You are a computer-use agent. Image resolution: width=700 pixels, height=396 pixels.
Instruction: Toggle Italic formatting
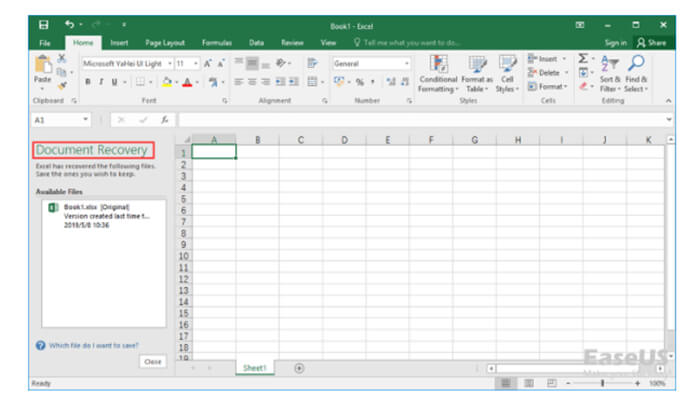[x=101, y=82]
